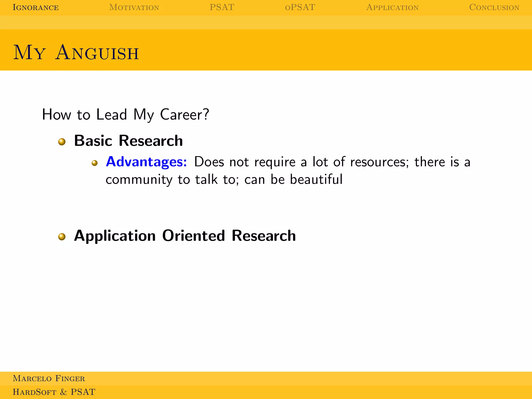The height and width of the screenshot is (399, 532).
Task: Jump to the Motivation section
Action: pyautogui.click(x=134, y=7)
